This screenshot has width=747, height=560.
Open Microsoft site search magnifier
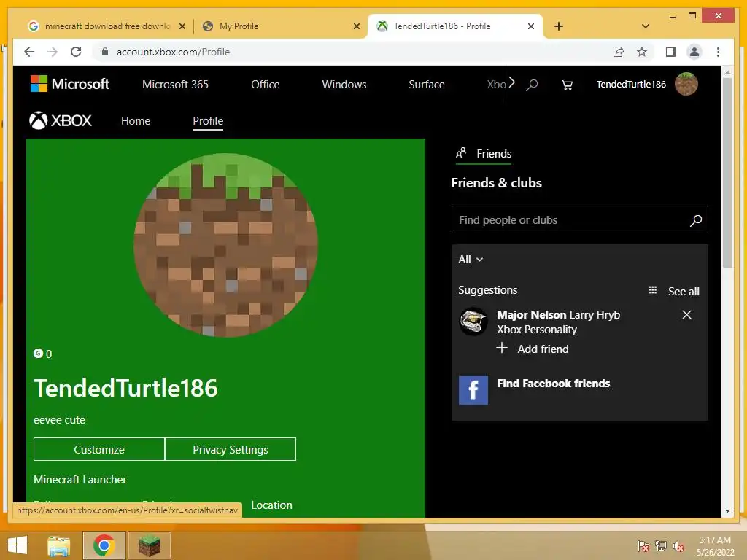coord(532,85)
